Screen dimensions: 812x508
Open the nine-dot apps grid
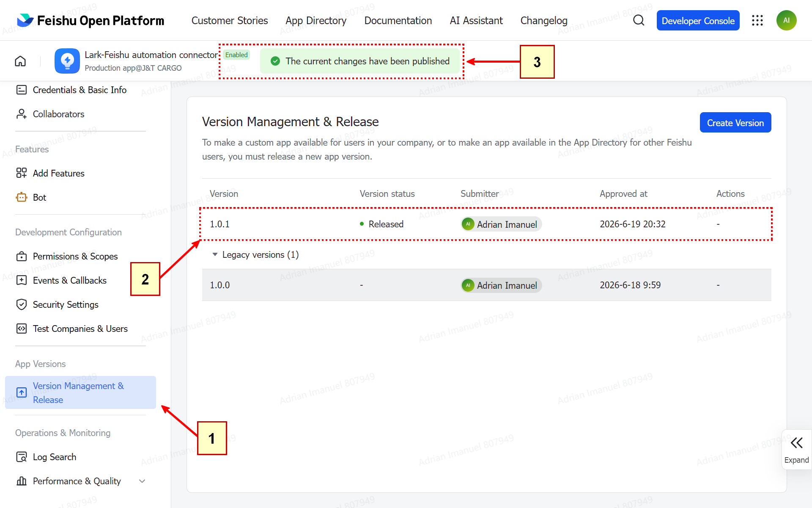coord(757,20)
